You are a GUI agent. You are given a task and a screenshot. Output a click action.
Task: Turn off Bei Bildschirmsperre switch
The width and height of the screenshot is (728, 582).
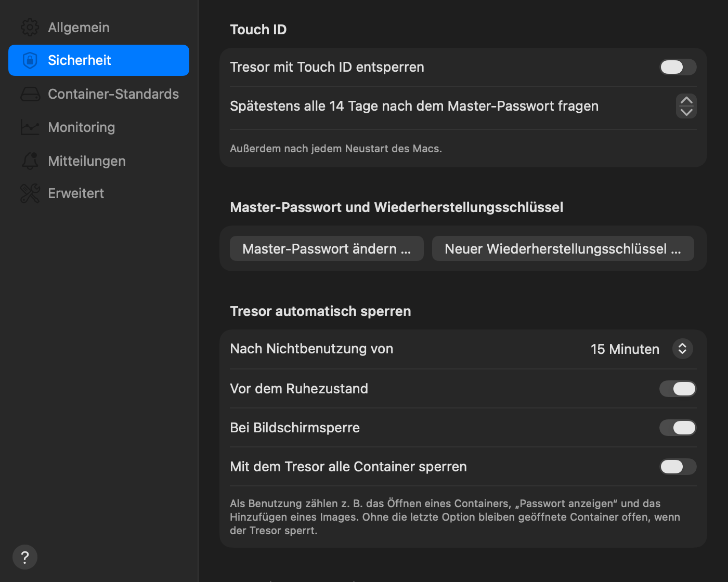pyautogui.click(x=678, y=428)
